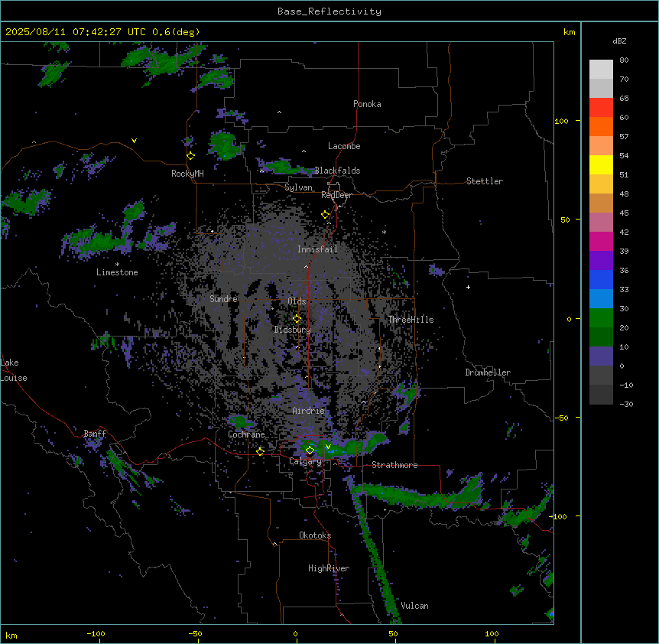
Task: Select the Didsbury label
Action: [x=292, y=330]
